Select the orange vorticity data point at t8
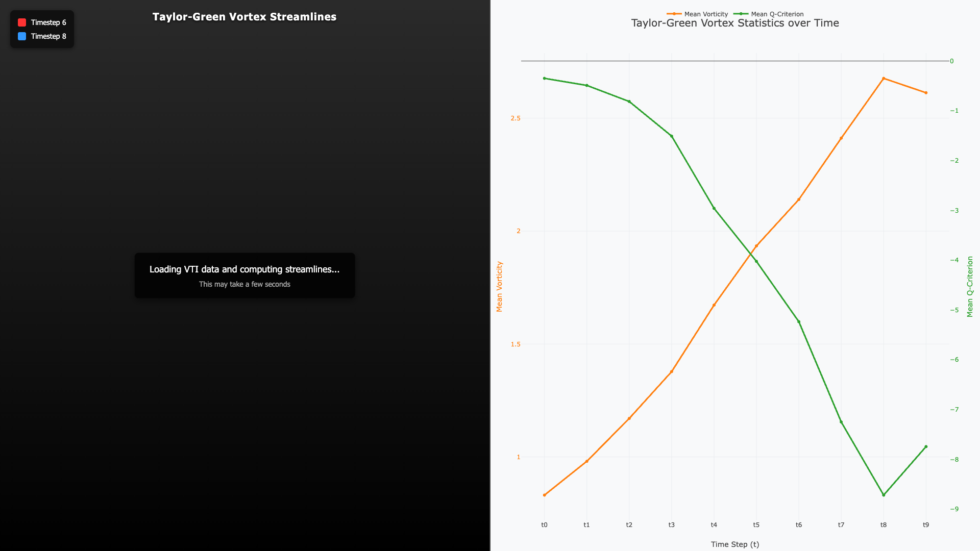The width and height of the screenshot is (980, 551). coord(884,79)
